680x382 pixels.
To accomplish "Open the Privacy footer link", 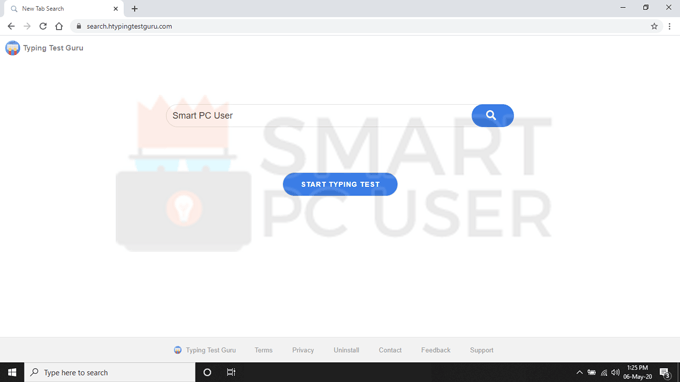I will (303, 350).
